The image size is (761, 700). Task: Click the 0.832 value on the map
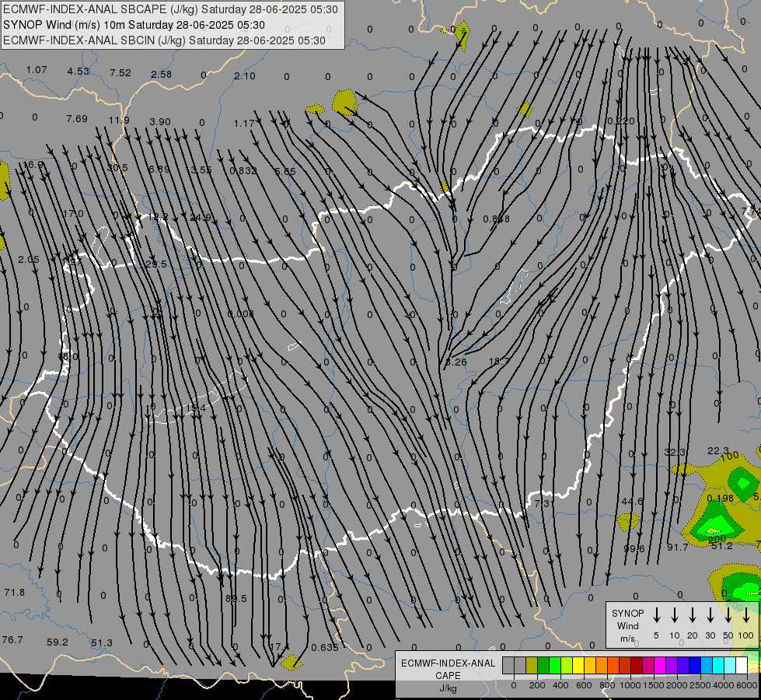coord(243,170)
